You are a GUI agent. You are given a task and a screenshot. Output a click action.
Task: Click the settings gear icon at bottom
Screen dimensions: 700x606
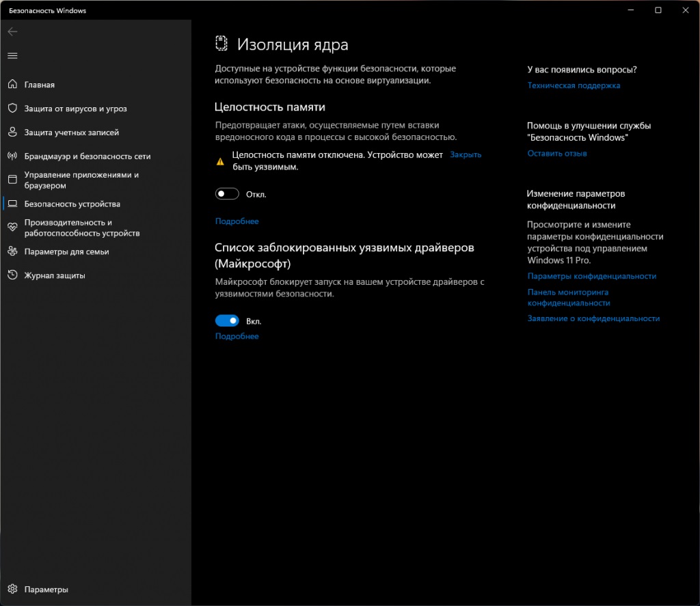(12, 590)
